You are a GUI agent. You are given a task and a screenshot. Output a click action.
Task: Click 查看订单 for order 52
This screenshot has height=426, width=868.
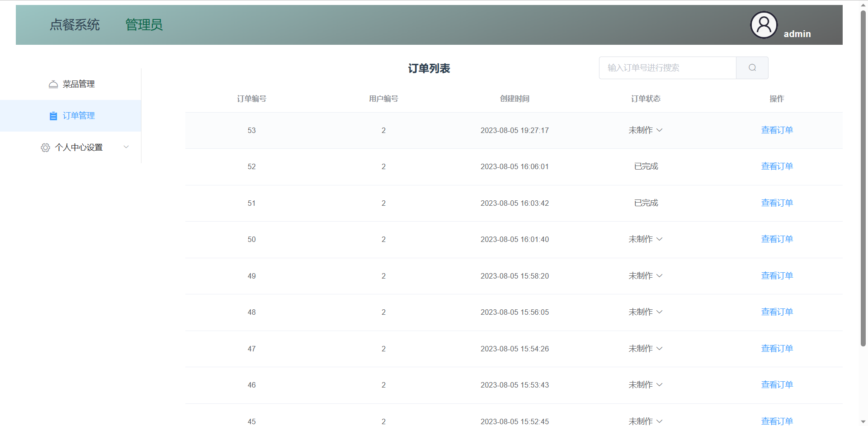[x=777, y=166]
